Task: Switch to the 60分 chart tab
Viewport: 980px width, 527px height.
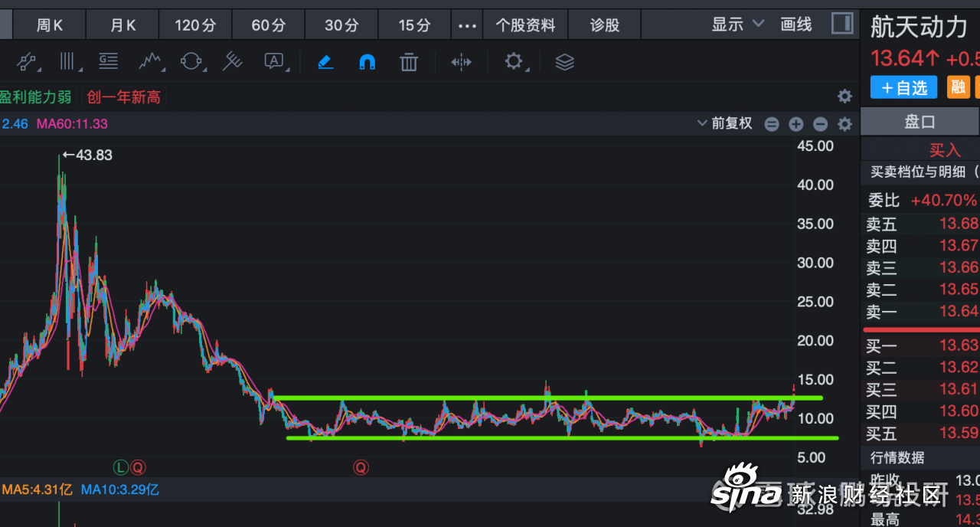Action: tap(268, 25)
